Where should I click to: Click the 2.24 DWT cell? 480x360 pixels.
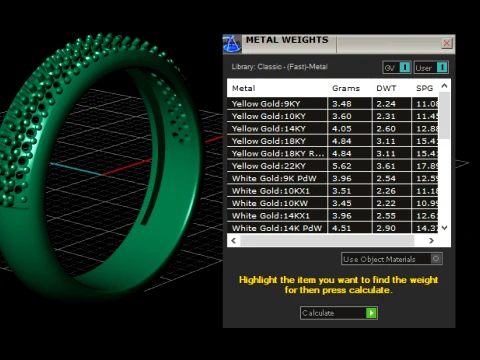(x=392, y=104)
